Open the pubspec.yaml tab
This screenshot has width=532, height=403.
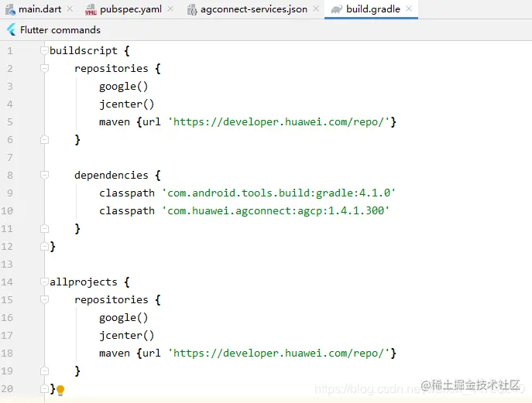click(x=130, y=9)
